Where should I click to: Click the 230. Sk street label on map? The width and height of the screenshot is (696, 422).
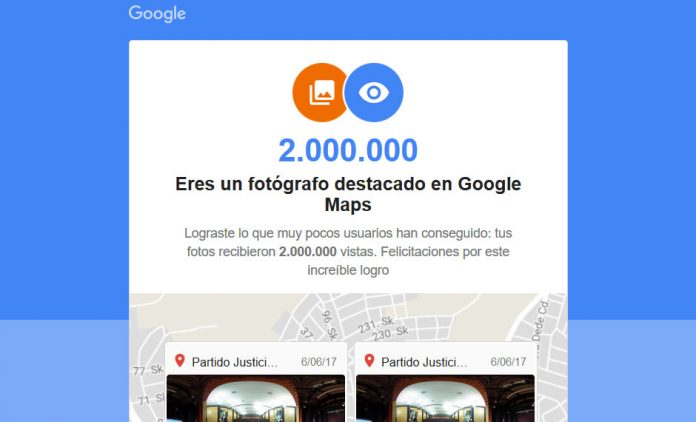point(390,333)
